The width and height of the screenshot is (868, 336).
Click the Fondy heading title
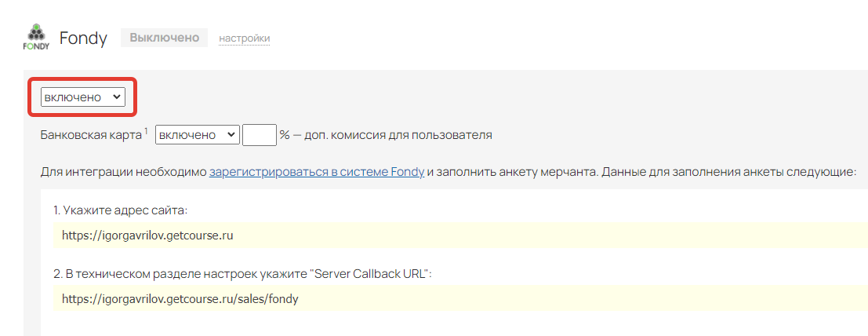coord(83,38)
